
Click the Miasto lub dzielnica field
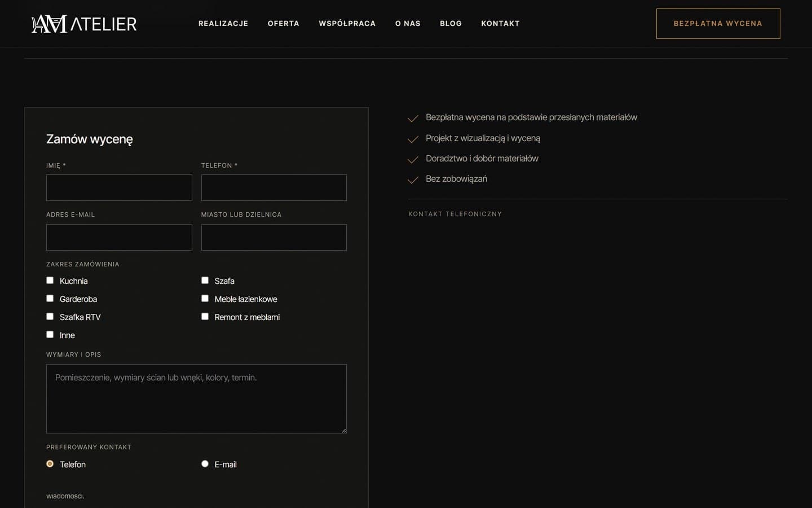pos(274,237)
